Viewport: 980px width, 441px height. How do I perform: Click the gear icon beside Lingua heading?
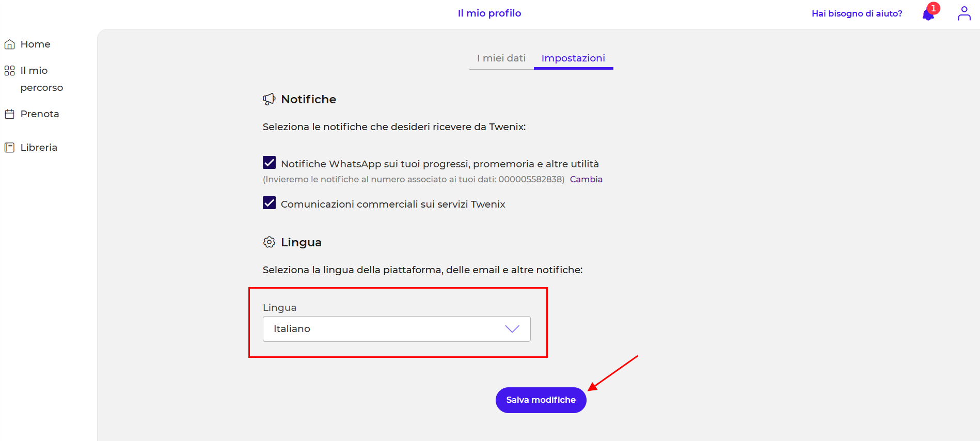(x=269, y=242)
